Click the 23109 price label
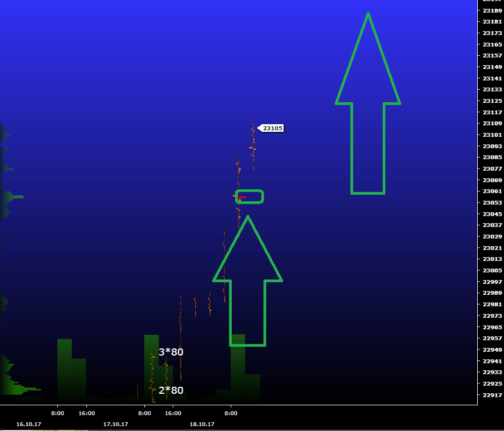 point(492,124)
